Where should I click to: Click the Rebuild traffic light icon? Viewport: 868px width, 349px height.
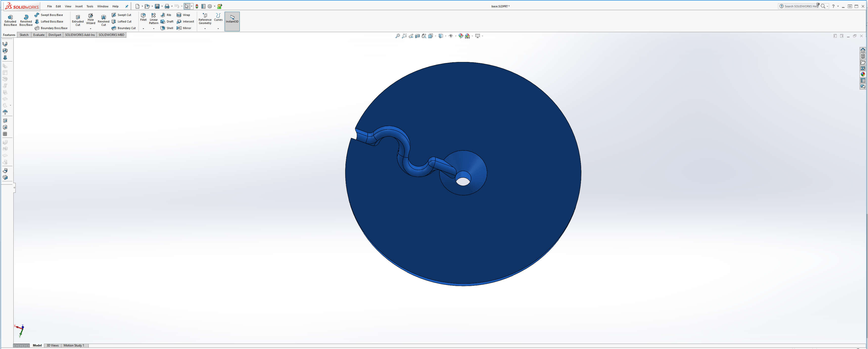click(197, 6)
